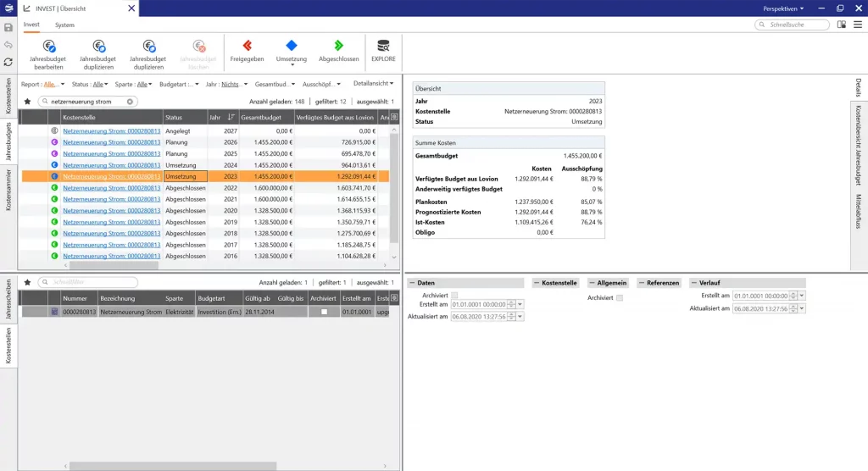Toggle Archiviert checkbox in the Daten section

(x=455, y=295)
